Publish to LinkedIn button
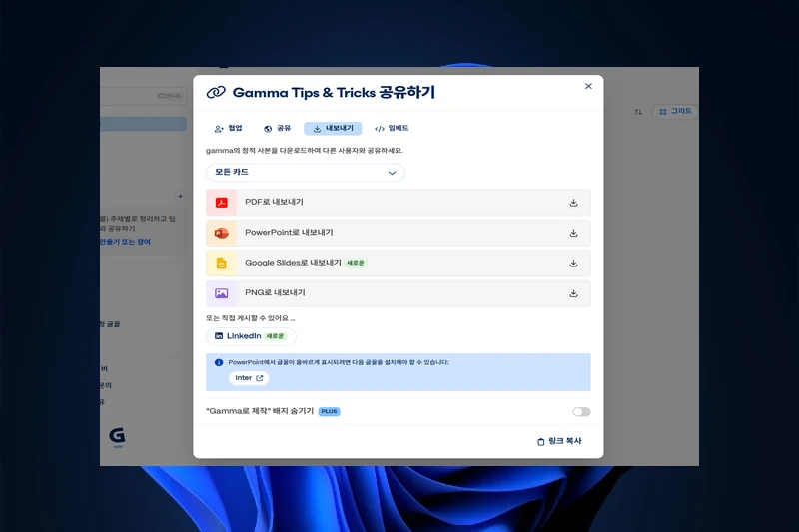The height and width of the screenshot is (532, 799). tap(251, 336)
